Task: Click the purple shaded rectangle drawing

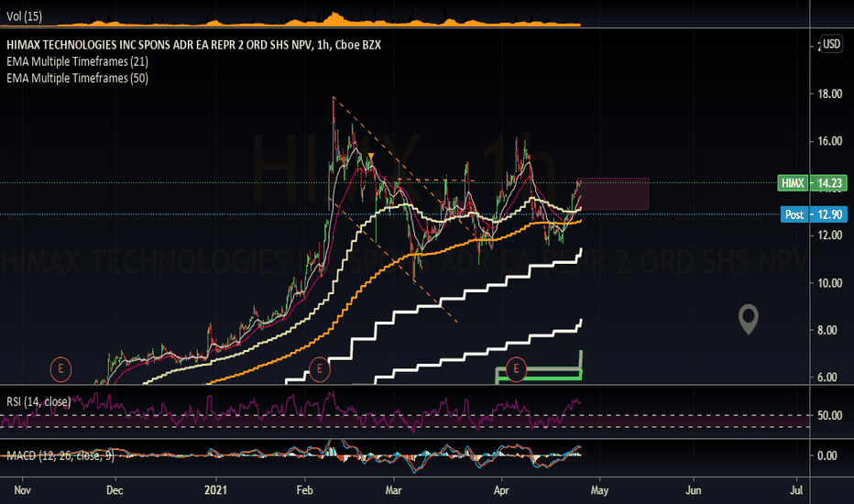Action: (613, 193)
